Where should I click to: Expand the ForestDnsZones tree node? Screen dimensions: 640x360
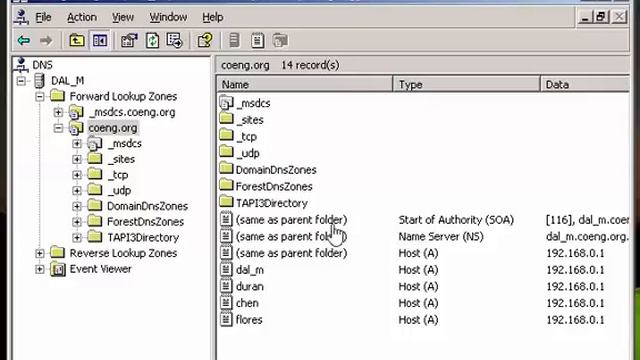pos(77,222)
